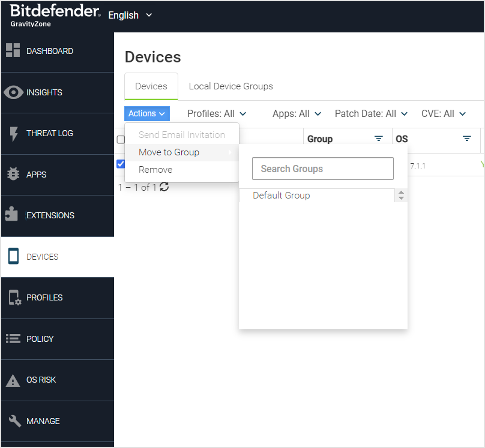Open the OS Risk view
The height and width of the screenshot is (448, 485).
point(42,380)
